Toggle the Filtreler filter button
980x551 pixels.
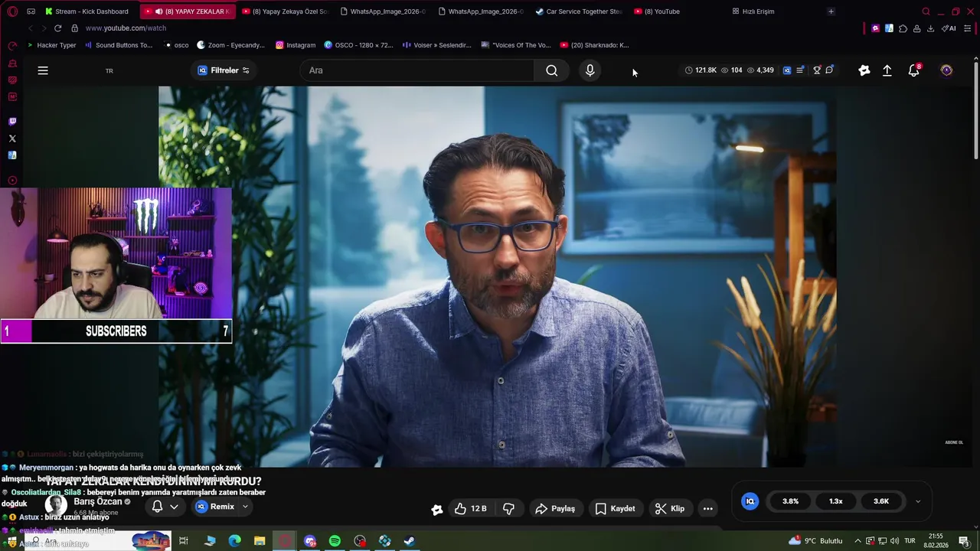pos(224,70)
